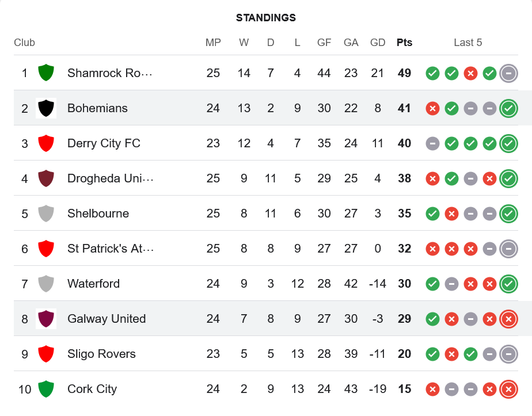Screen dimensions: 532x416
Task: Click the GD column header
Action: click(x=378, y=43)
